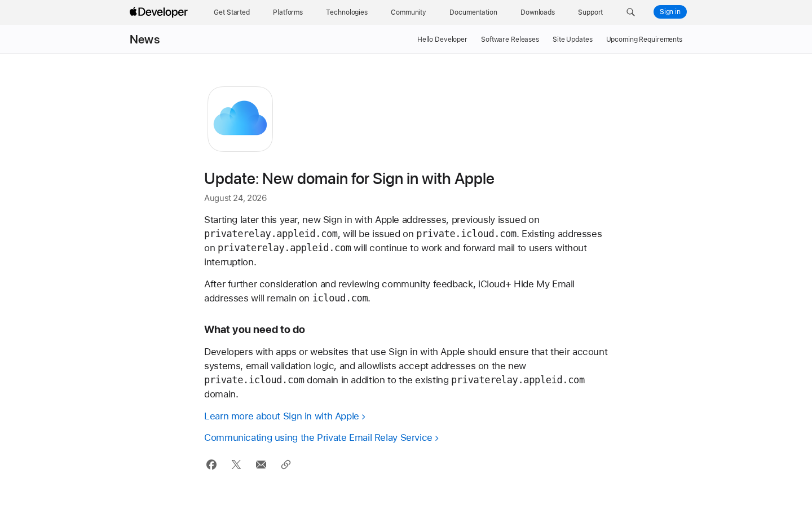Click the 'What you need to do' heading
Viewport: 812px width, 508px height.
(x=254, y=330)
